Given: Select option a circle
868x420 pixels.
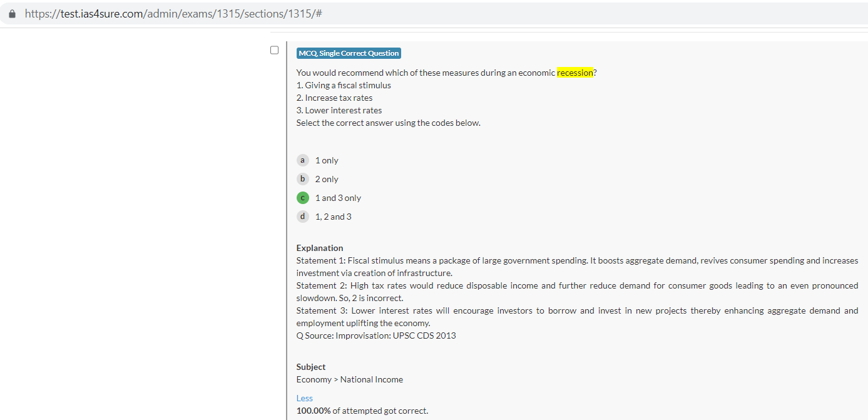Looking at the screenshot, I should point(302,160).
